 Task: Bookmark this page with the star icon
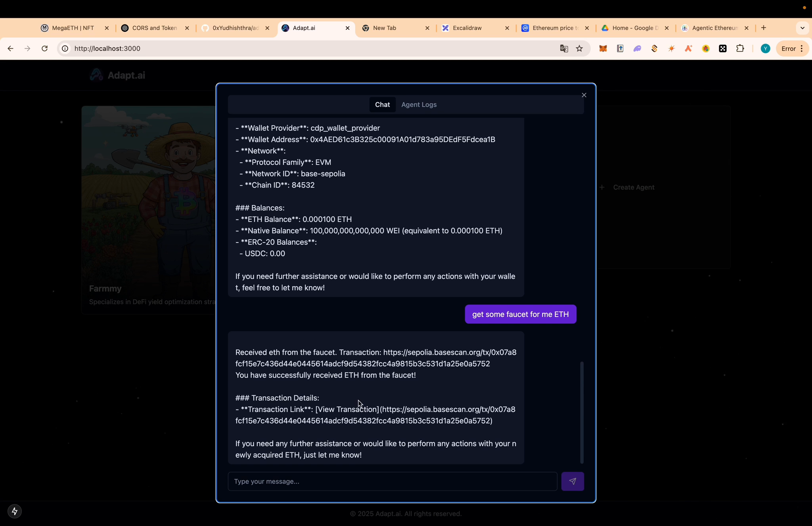pyautogui.click(x=579, y=48)
